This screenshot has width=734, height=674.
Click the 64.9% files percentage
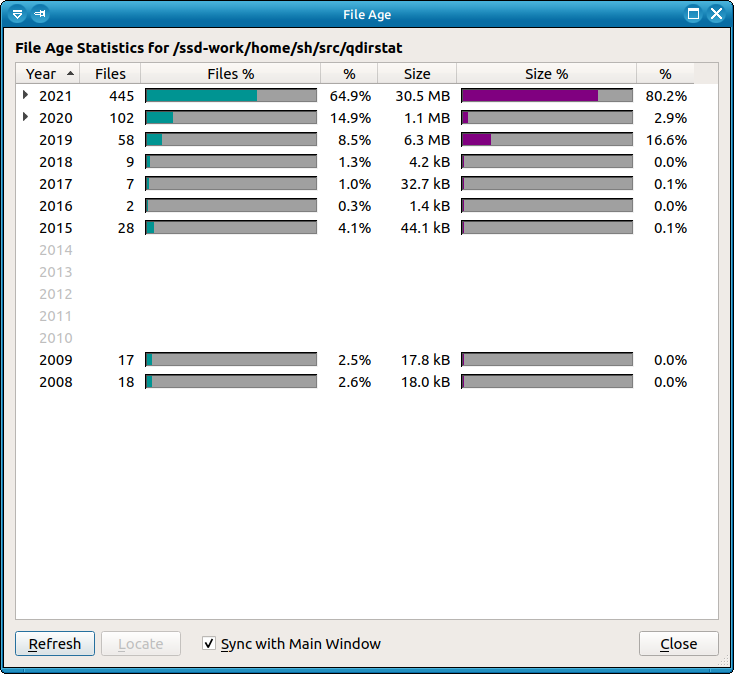350,96
